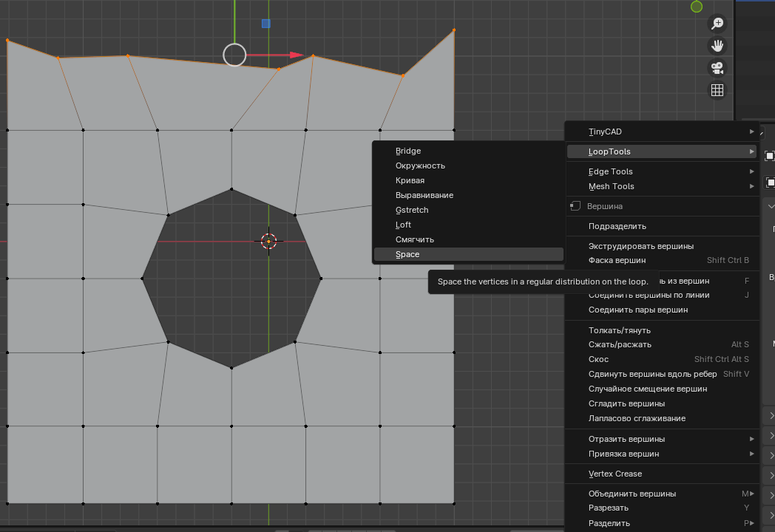775x532 pixels.
Task: Click the white circle move gizmo center
Action: (234, 55)
